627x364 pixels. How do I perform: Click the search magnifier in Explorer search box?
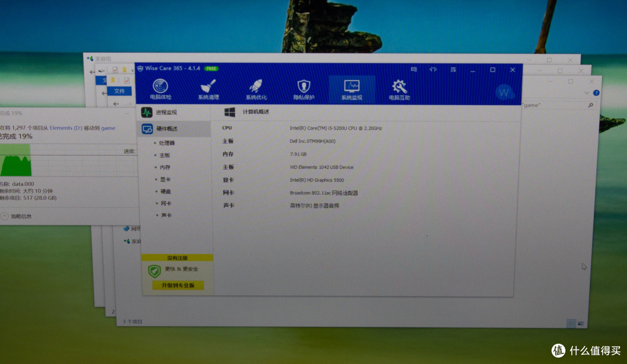tap(590, 105)
